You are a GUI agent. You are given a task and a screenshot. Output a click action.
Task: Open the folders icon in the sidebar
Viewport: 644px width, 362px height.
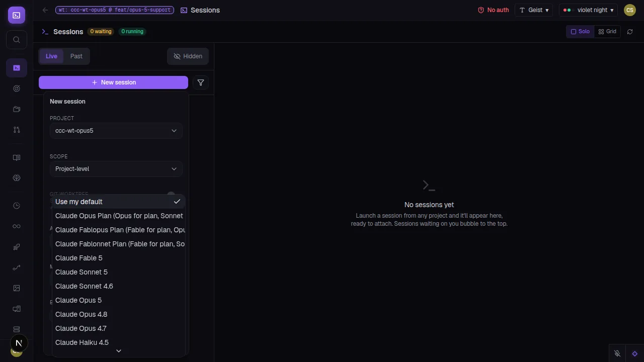click(17, 109)
